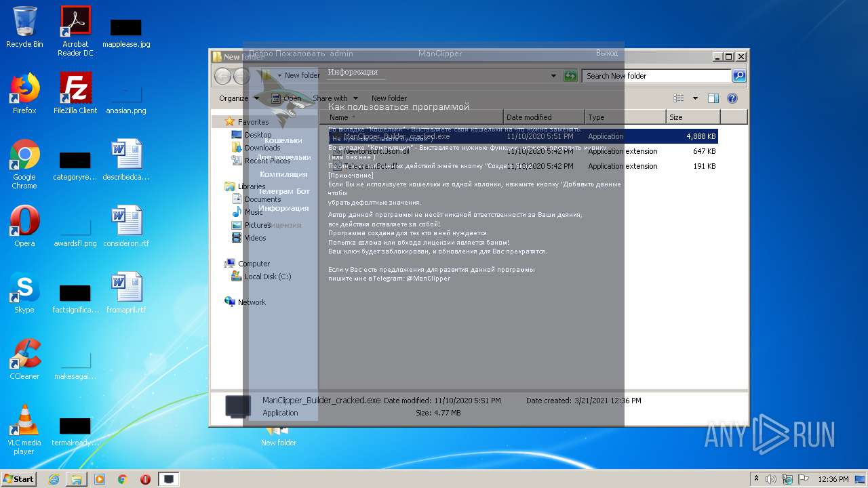The image size is (868, 488).
Task: Select the Firefox desktop shortcut
Action: (24, 94)
